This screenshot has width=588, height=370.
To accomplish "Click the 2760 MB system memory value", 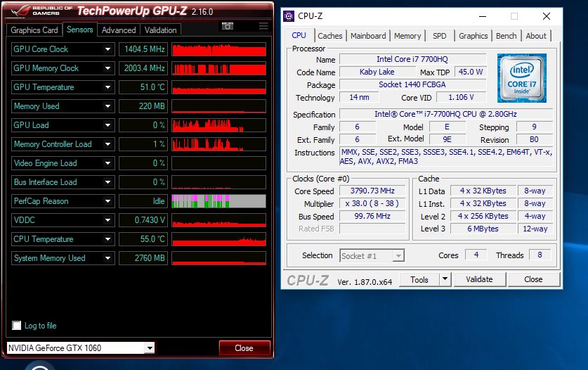I will point(143,258).
